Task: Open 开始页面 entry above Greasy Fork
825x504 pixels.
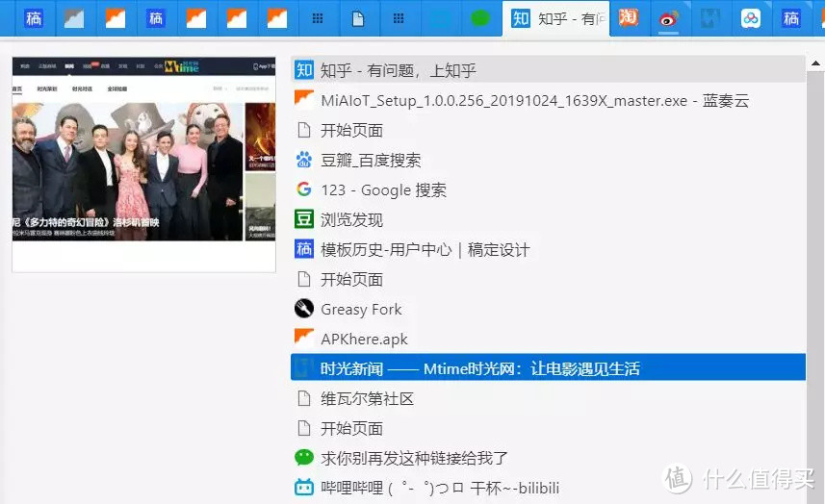Action: (548, 279)
